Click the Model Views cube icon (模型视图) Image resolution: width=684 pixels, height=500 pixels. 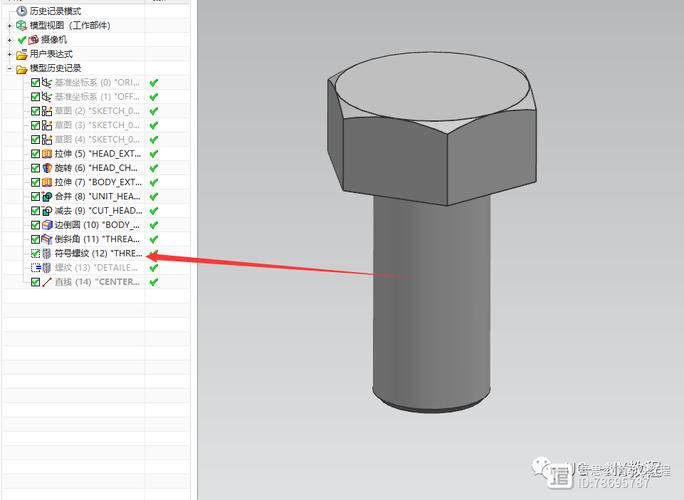[21, 25]
